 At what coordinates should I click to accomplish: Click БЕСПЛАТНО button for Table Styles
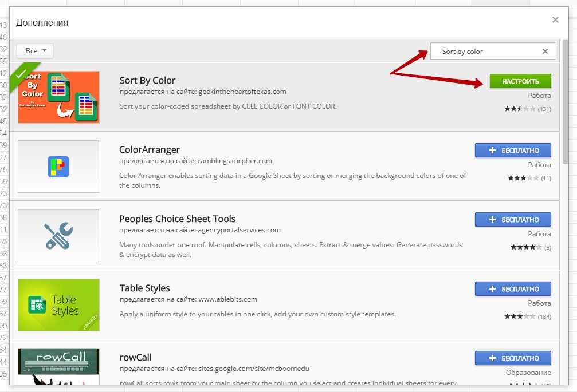513,289
